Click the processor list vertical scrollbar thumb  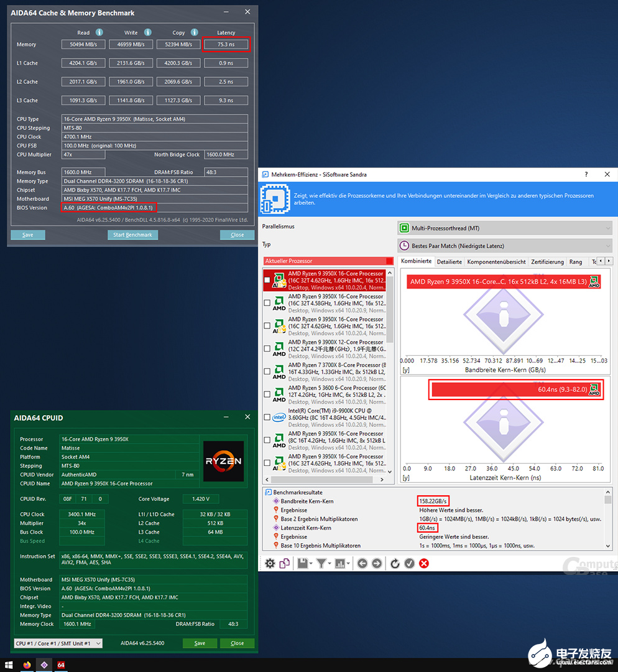pos(390,309)
